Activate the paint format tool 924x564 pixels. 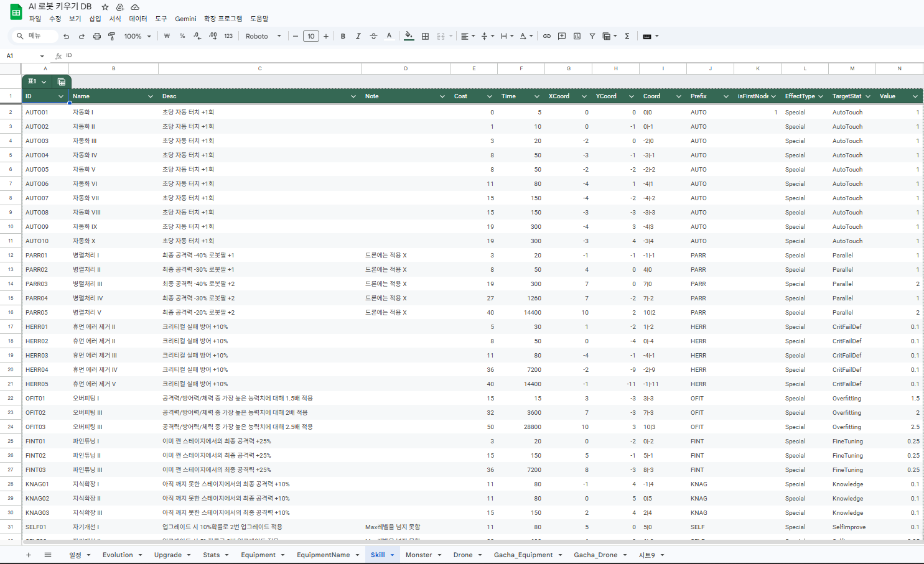[112, 36]
